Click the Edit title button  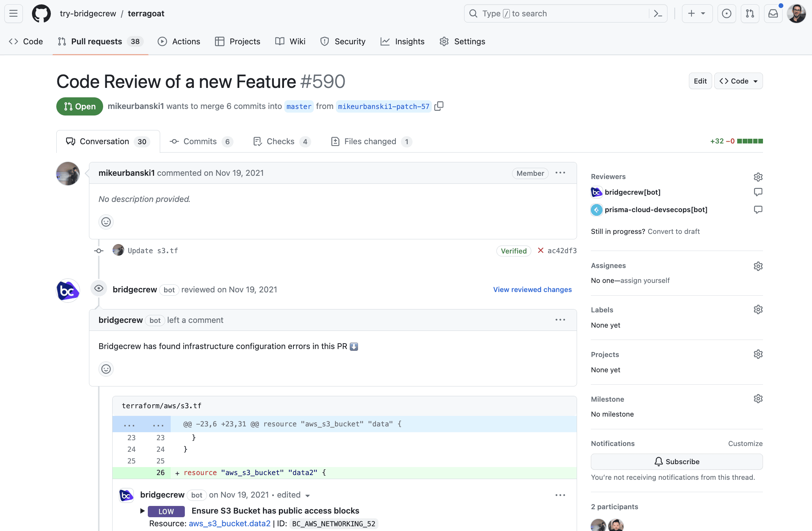coord(700,81)
